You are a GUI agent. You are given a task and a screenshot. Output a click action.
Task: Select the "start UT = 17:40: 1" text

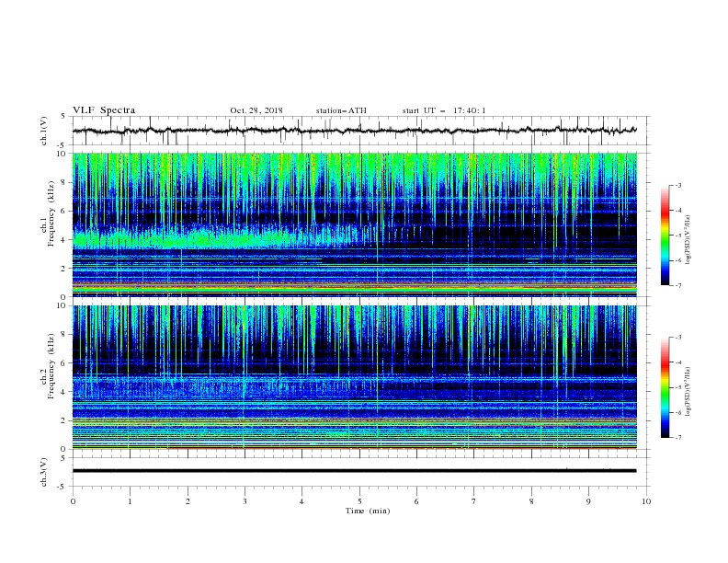point(444,110)
